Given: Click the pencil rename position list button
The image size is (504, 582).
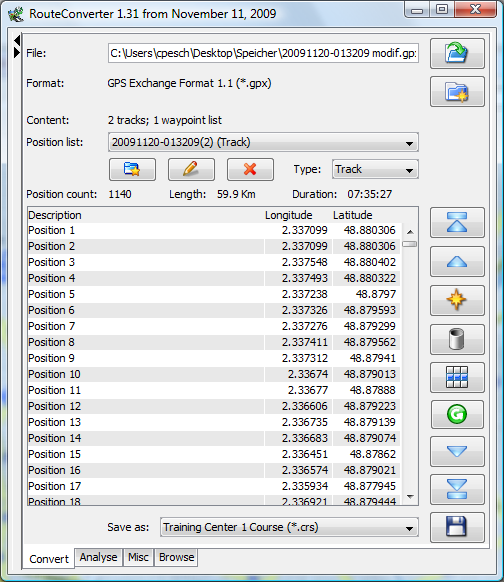Looking at the screenshot, I should [x=191, y=170].
